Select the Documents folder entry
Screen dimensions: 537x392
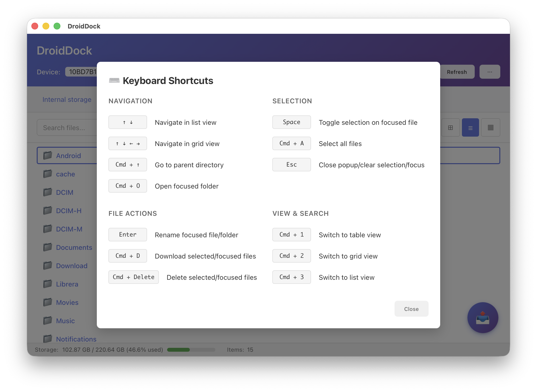point(74,247)
